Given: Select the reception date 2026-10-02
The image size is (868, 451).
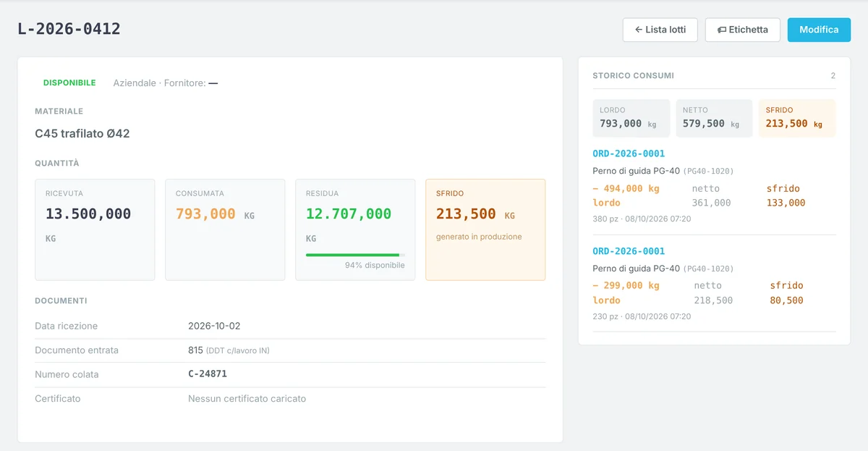Looking at the screenshot, I should 214,326.
